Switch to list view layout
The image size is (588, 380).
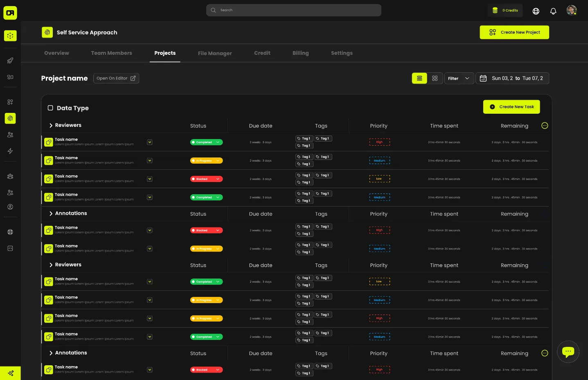tap(419, 78)
